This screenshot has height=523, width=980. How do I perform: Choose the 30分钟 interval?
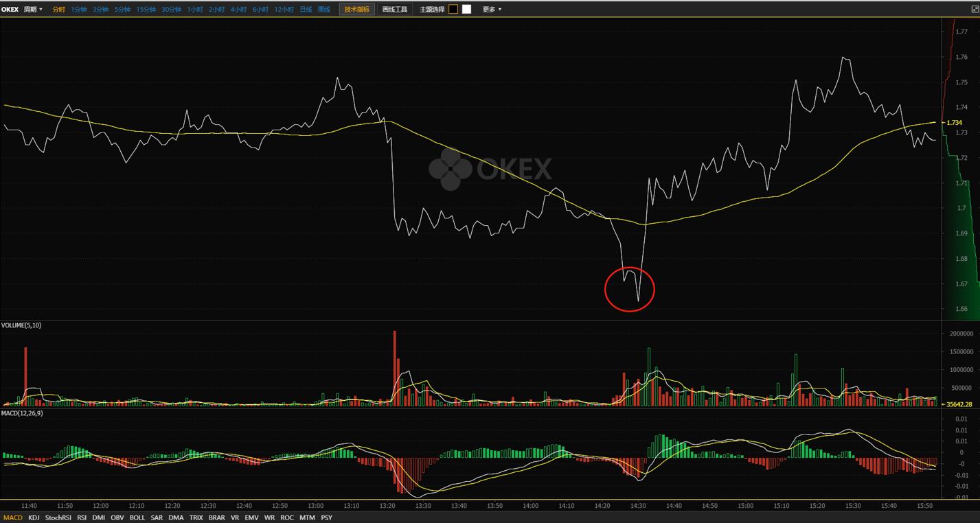tap(172, 10)
